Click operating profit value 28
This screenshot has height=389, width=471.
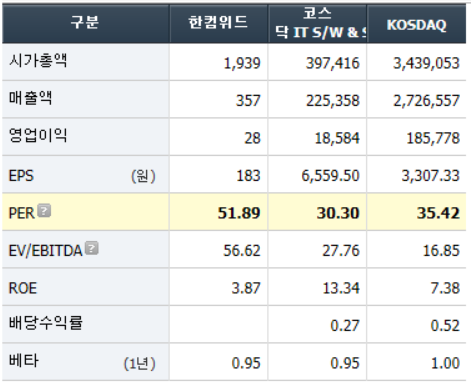252,138
